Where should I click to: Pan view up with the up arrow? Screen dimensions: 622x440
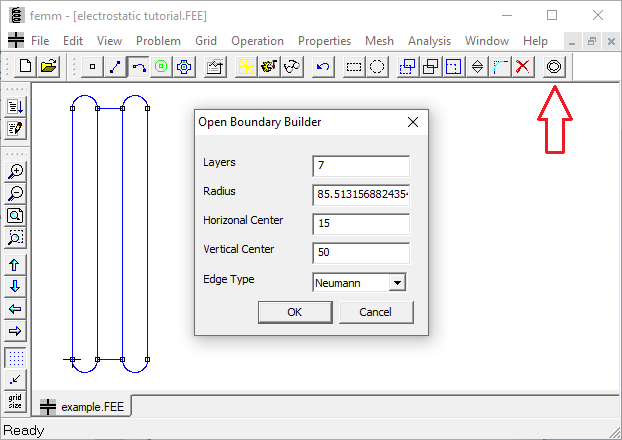[x=16, y=265]
